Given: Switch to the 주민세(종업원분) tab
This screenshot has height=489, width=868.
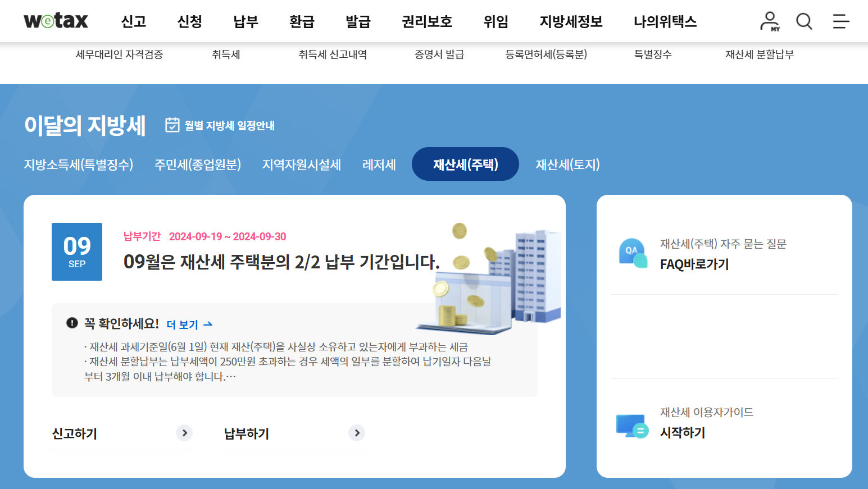Looking at the screenshot, I should pos(198,164).
